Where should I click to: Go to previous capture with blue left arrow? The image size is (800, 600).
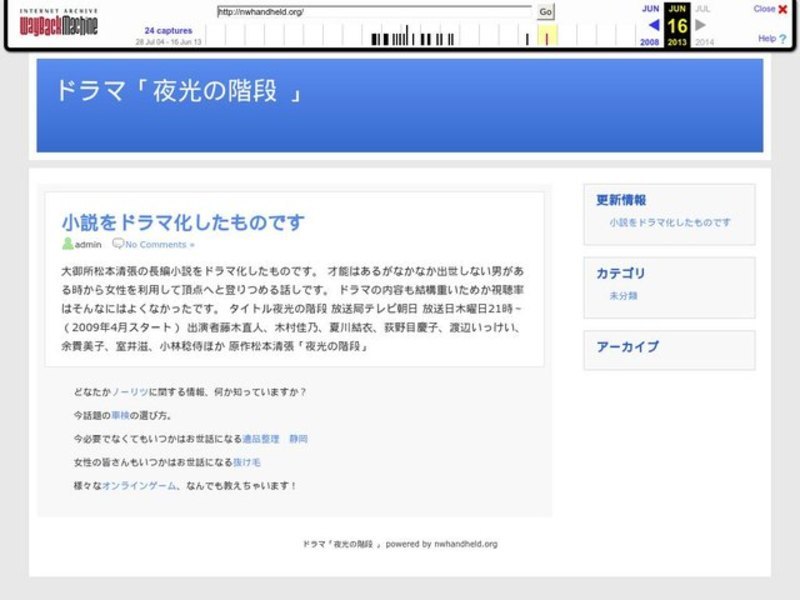(x=654, y=24)
